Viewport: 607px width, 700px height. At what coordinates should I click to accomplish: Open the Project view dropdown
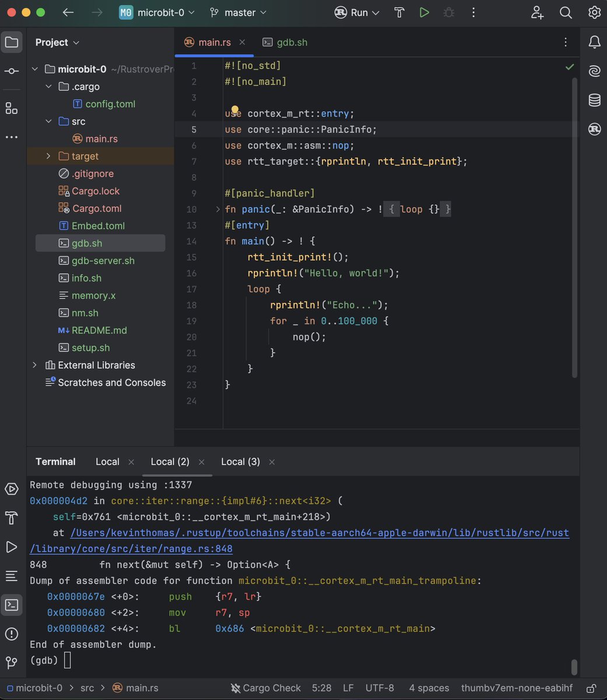click(x=57, y=43)
